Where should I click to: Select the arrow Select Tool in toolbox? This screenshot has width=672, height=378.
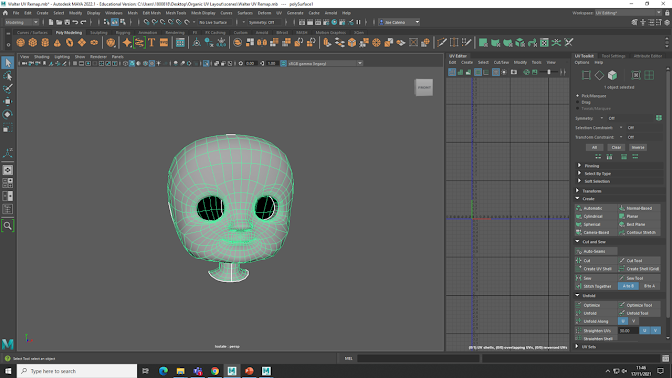pyautogui.click(x=8, y=63)
